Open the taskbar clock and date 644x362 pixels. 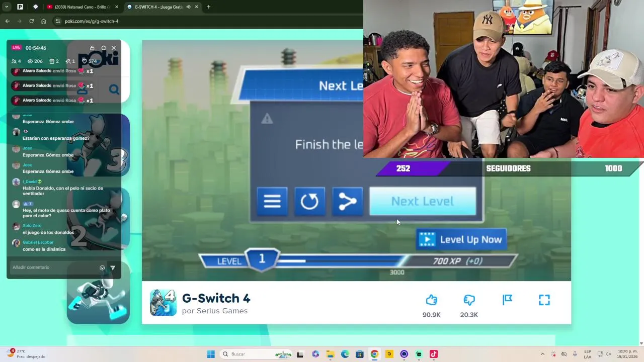(627, 354)
